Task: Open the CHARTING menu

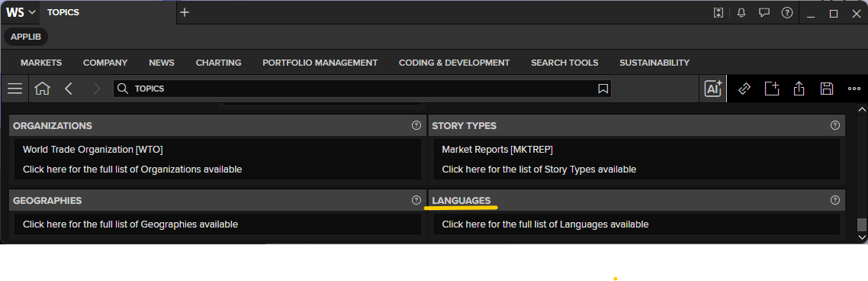Action: point(219,63)
